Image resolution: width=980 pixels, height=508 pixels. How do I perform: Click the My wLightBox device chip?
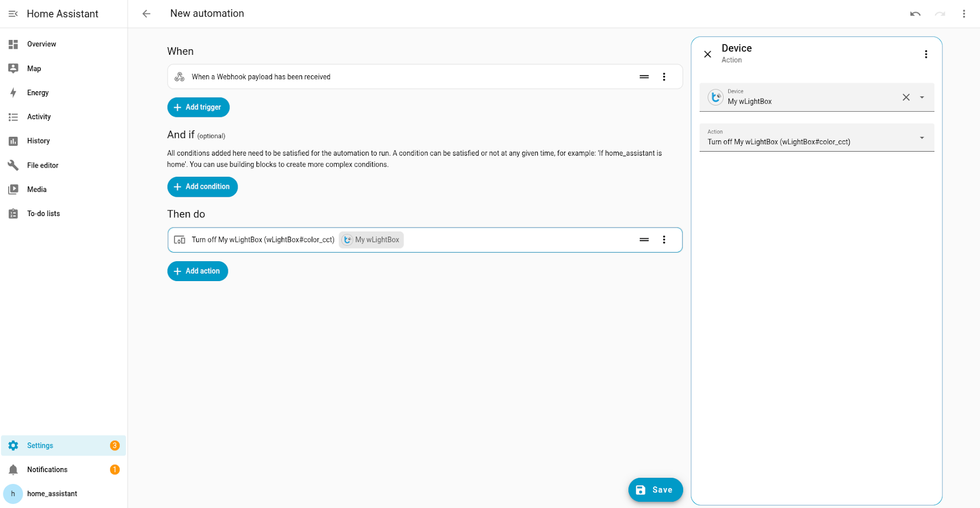tap(371, 240)
